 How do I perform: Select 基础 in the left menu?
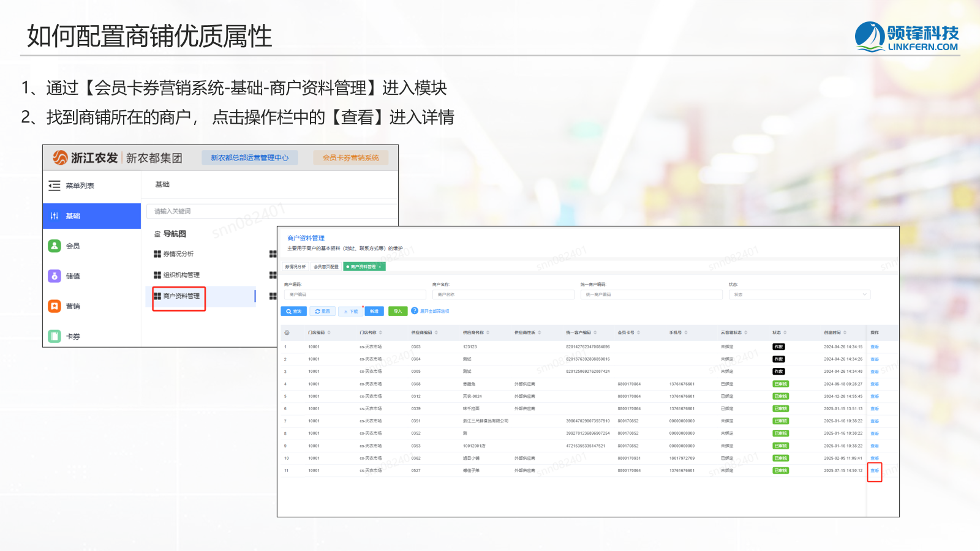click(92, 216)
